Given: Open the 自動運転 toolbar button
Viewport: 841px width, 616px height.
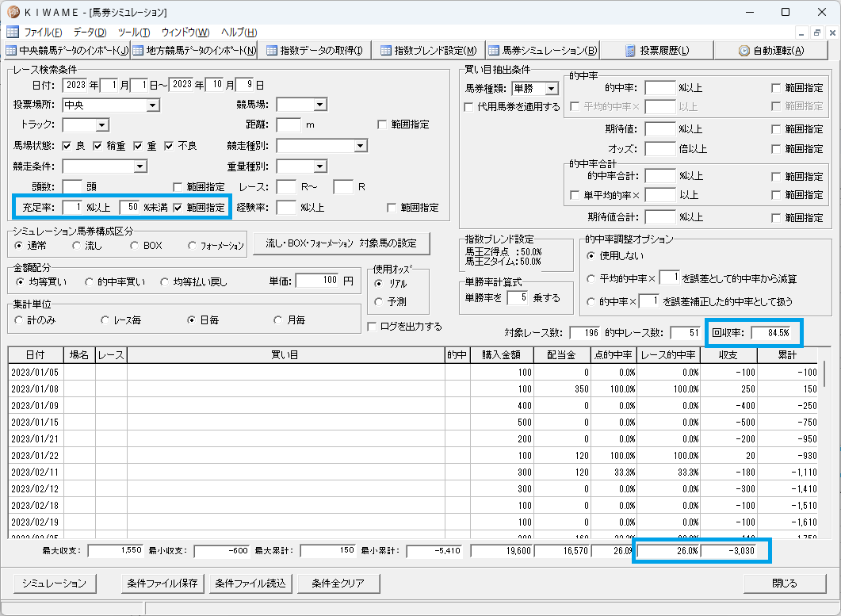Looking at the screenshot, I should [770, 51].
